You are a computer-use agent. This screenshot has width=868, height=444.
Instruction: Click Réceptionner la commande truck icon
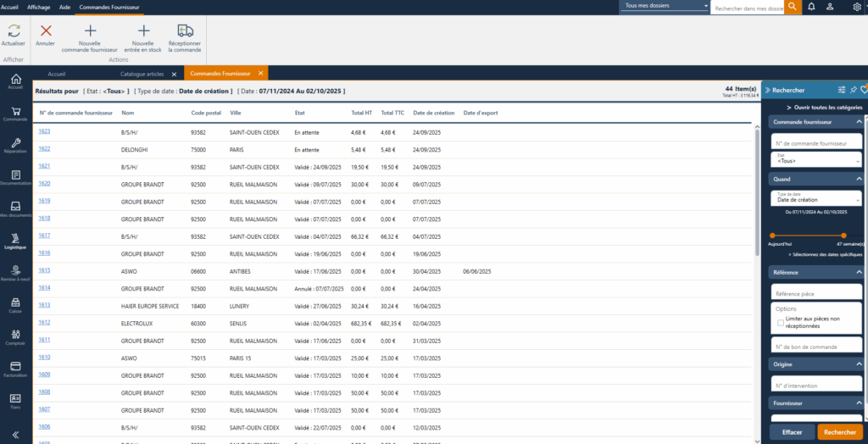(x=185, y=31)
